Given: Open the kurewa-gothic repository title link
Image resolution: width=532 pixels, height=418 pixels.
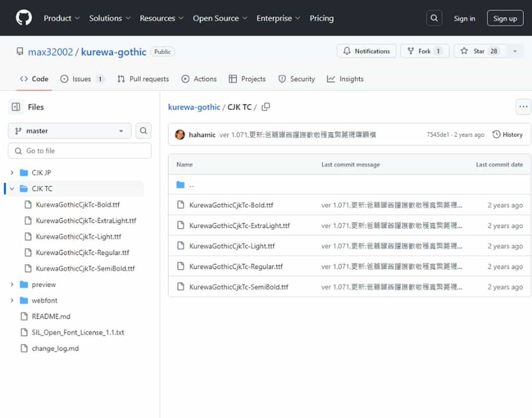Looking at the screenshot, I should click(x=114, y=52).
